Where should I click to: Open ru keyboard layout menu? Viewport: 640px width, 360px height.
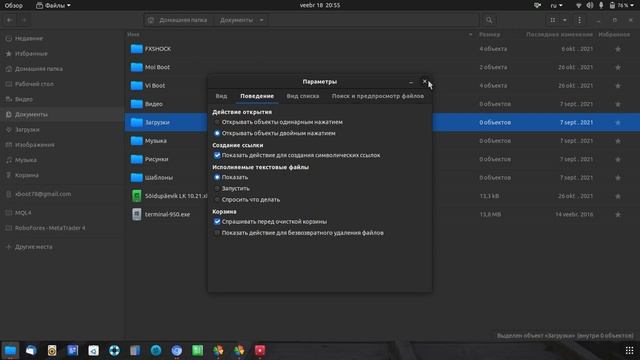click(x=556, y=5)
